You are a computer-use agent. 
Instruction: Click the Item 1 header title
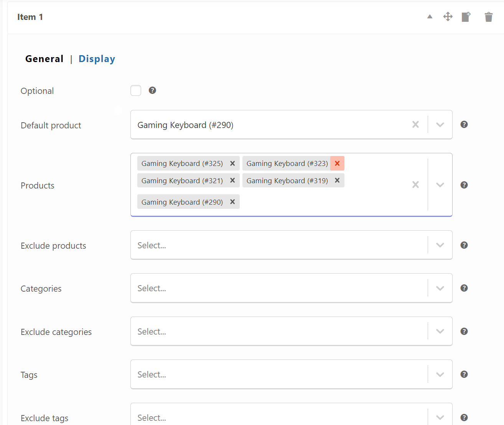pyautogui.click(x=30, y=17)
